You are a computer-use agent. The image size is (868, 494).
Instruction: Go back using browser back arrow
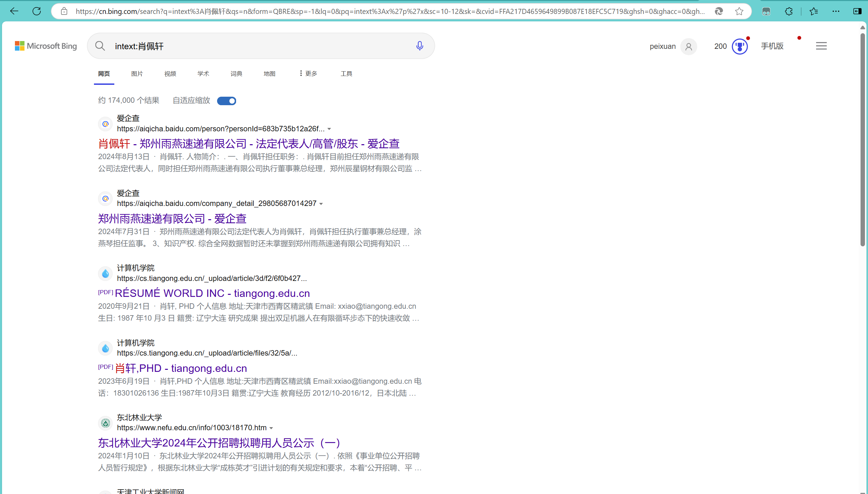click(14, 11)
